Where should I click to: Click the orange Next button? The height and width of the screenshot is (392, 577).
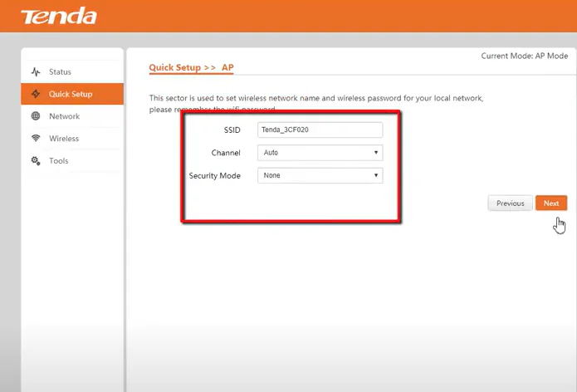pyautogui.click(x=551, y=203)
